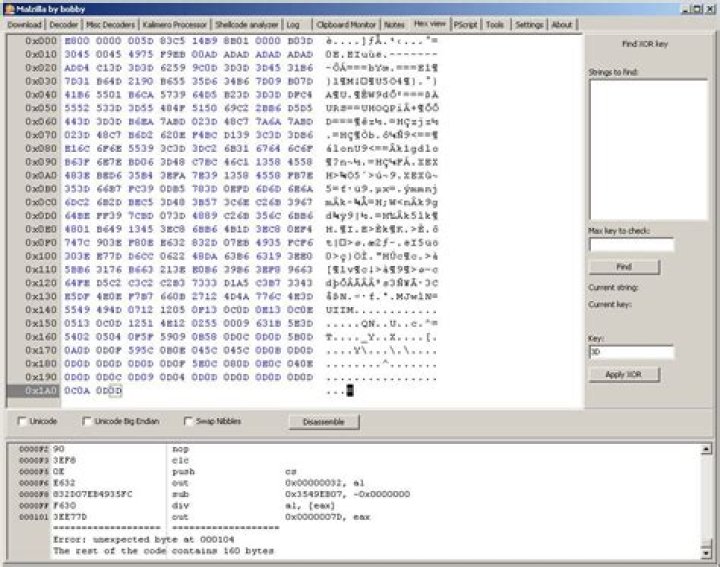Minimize the Malzilla window
This screenshot has height=567, width=720.
tap(686, 9)
